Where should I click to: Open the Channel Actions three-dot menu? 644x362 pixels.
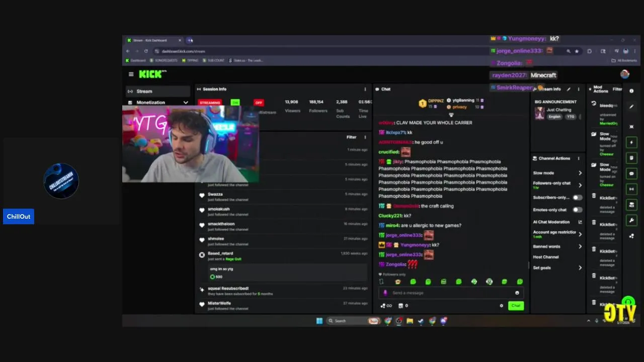point(579,158)
